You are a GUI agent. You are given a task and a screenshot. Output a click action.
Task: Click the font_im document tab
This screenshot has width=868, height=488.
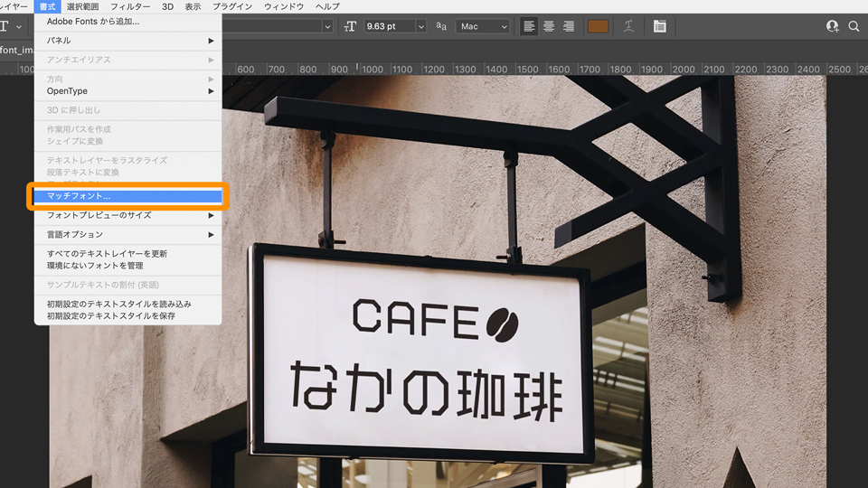pos(16,50)
